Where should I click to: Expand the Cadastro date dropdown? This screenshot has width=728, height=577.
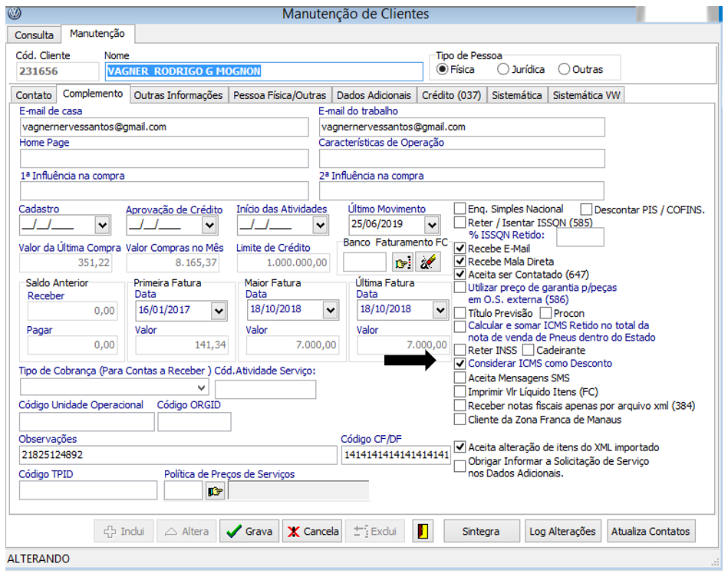[x=103, y=226]
